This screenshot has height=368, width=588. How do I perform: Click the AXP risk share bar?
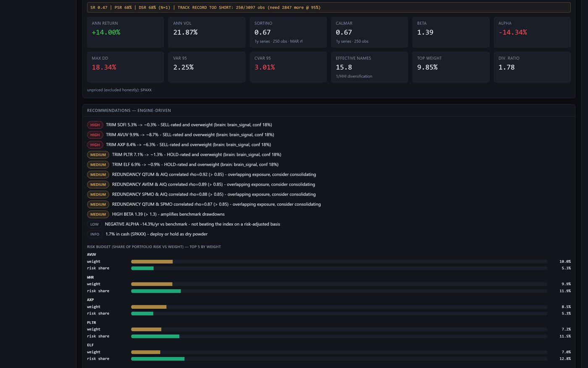(x=339, y=313)
